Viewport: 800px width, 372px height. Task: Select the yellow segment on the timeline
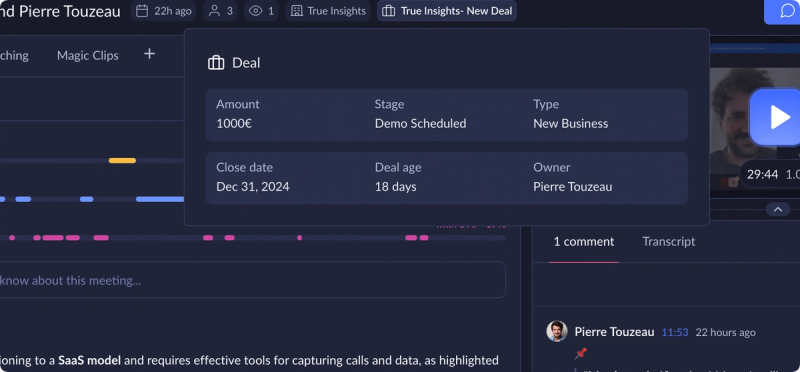pyautogui.click(x=122, y=161)
